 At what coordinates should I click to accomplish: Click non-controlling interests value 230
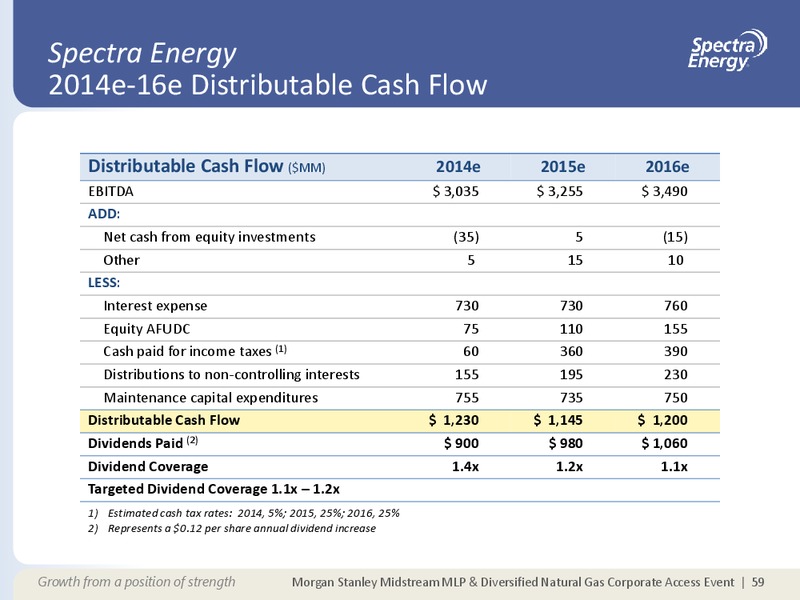[x=676, y=374]
